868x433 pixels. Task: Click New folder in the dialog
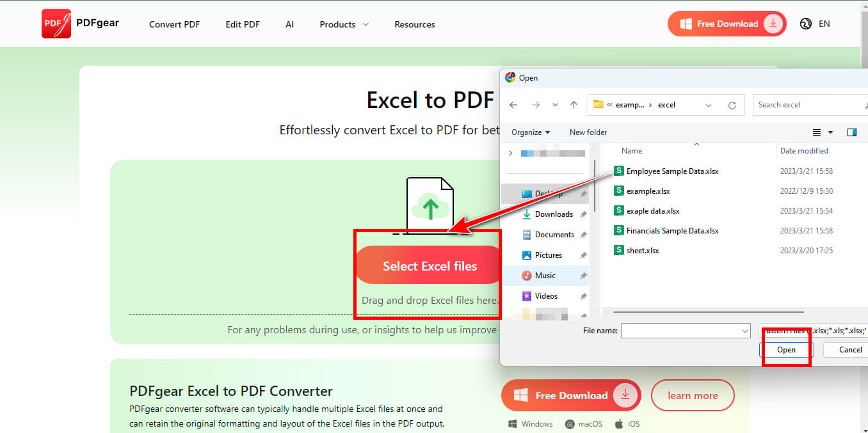[x=588, y=132]
